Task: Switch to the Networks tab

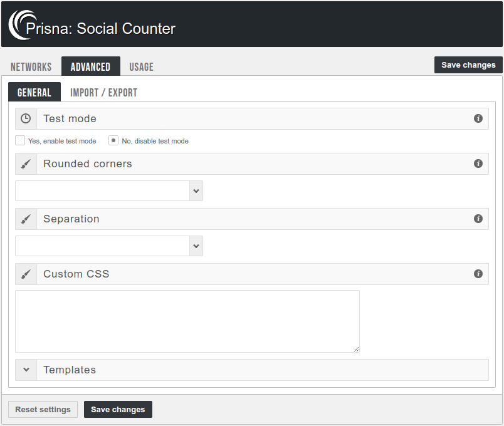Action: (x=31, y=67)
